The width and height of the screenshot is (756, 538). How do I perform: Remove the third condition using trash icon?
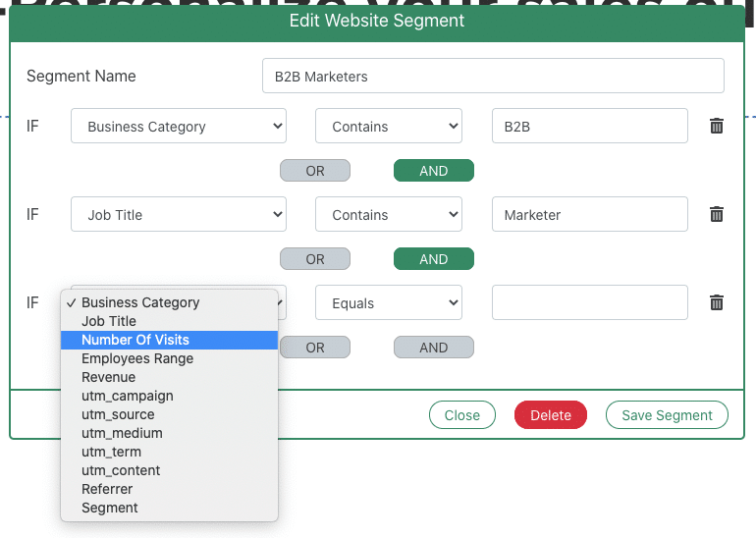(717, 302)
